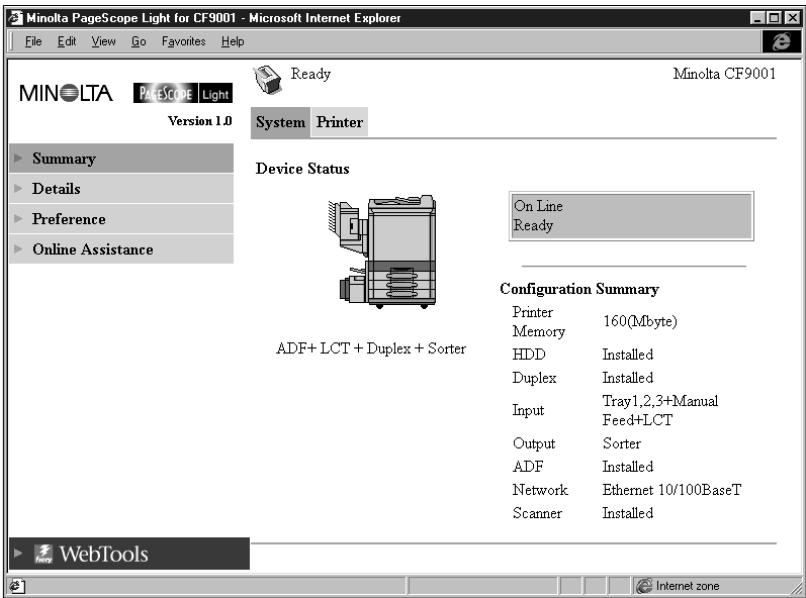Open the Edit menu

pyautogui.click(x=67, y=41)
